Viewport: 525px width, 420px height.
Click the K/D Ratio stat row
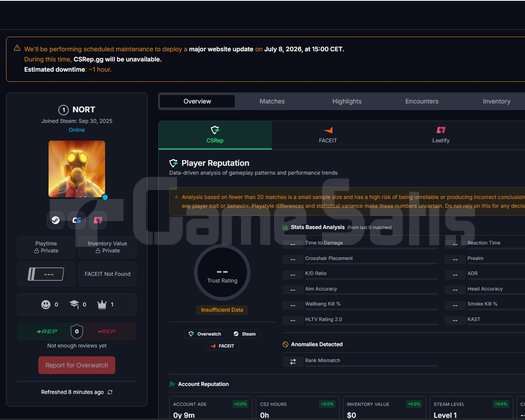click(360, 274)
